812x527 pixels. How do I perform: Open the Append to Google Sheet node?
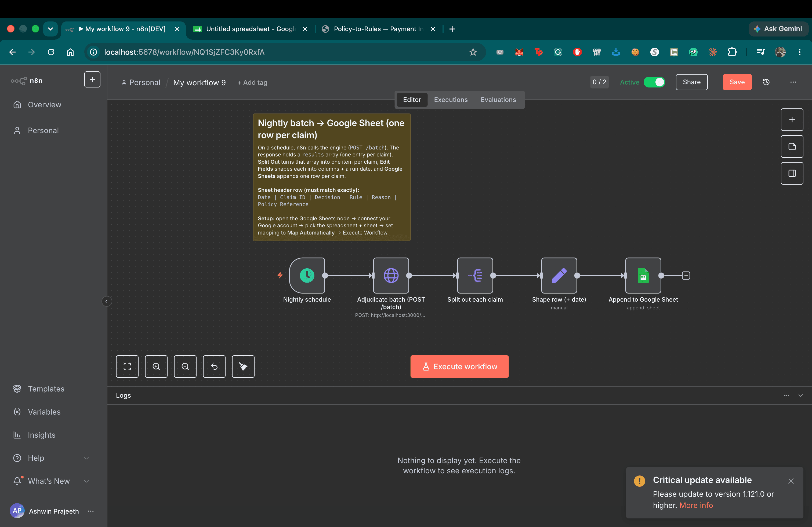(643, 275)
